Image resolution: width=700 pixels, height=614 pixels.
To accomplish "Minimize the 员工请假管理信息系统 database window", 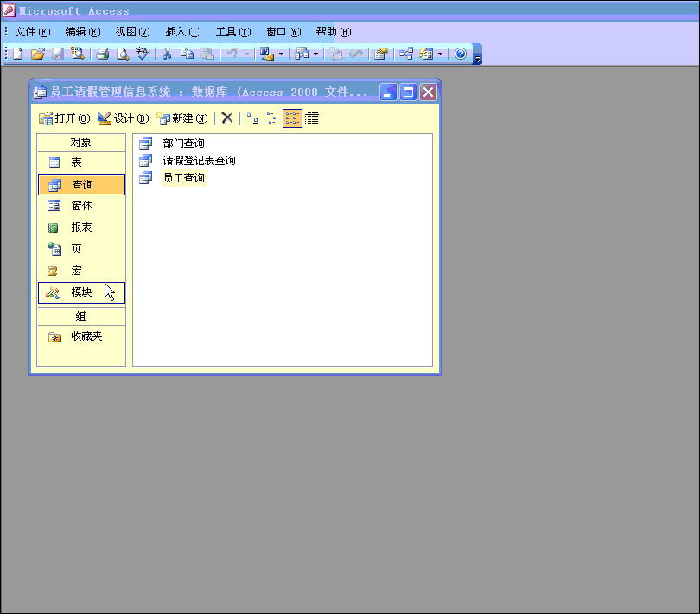I will coord(388,93).
